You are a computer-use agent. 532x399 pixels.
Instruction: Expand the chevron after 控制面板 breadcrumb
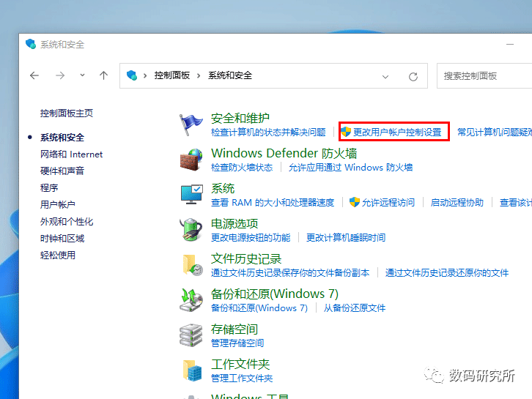pyautogui.click(x=199, y=75)
